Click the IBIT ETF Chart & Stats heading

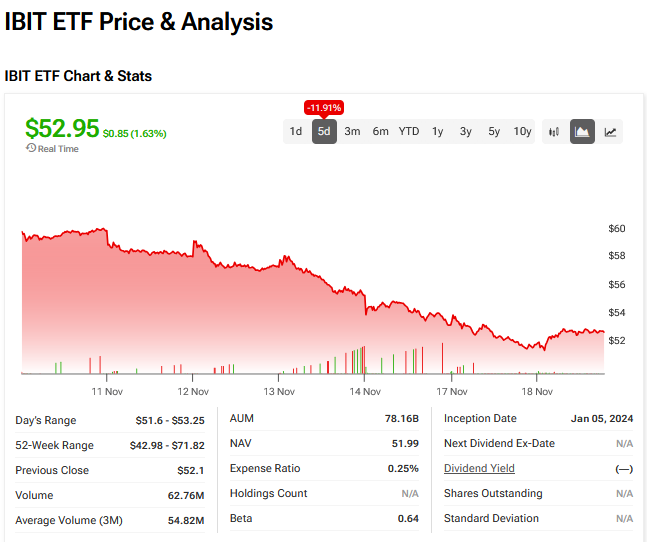coord(78,75)
